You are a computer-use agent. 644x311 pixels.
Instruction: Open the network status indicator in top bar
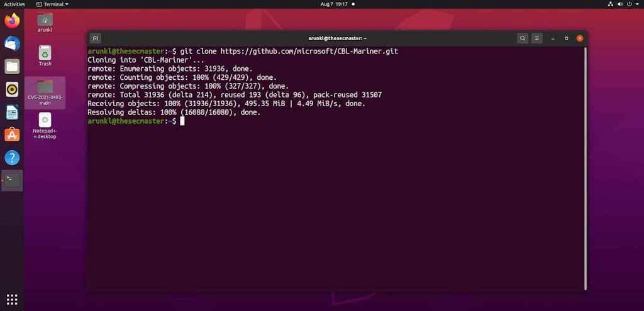click(x=610, y=4)
